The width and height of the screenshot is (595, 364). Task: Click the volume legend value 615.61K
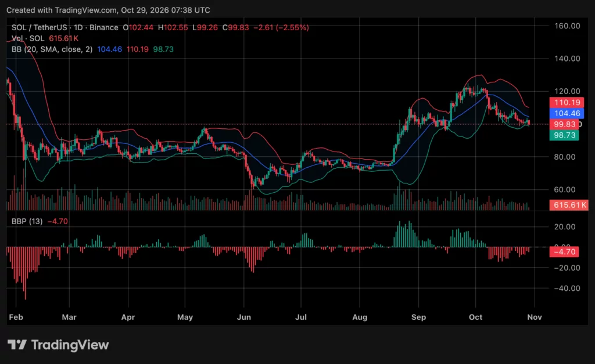click(x=64, y=38)
